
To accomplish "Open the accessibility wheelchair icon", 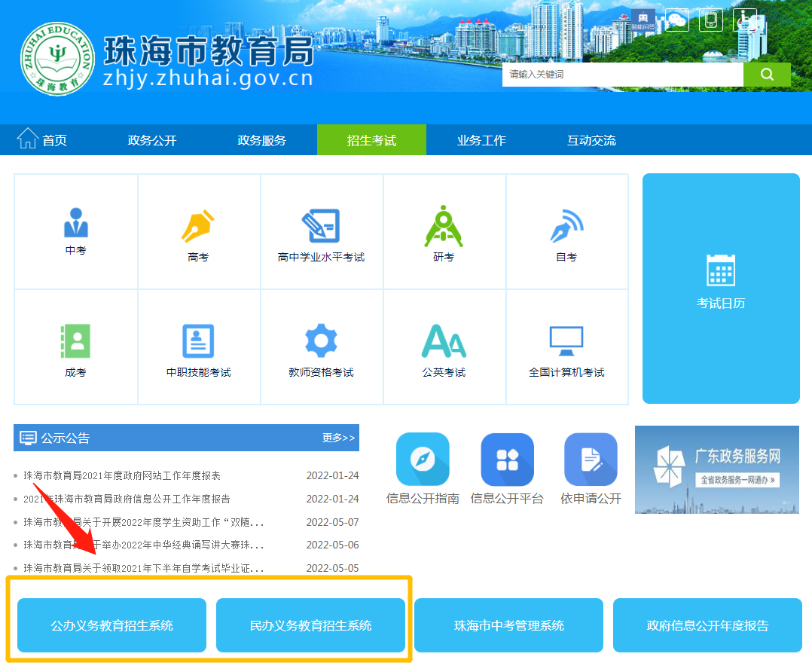I will click(x=745, y=20).
